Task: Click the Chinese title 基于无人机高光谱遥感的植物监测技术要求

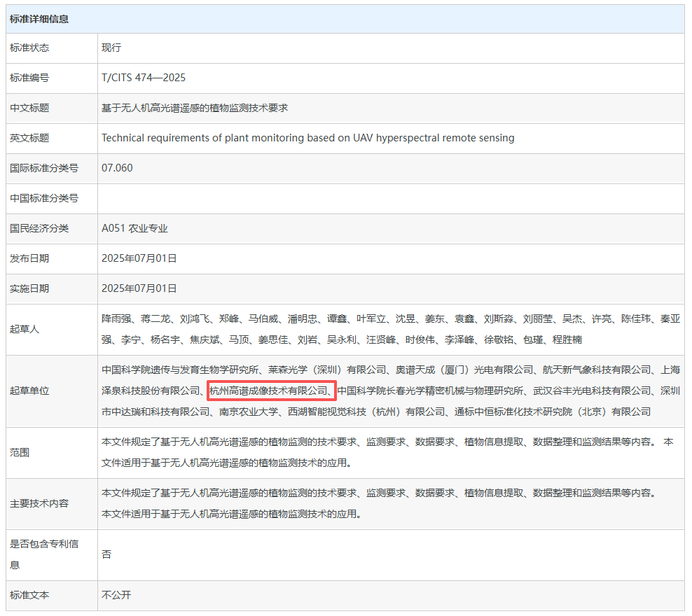Action: point(195,108)
